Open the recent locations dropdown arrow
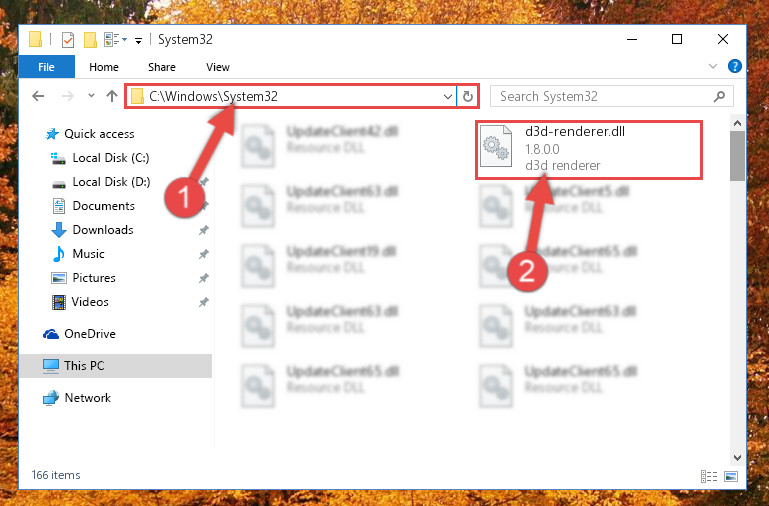This screenshot has height=506, width=769. click(91, 96)
